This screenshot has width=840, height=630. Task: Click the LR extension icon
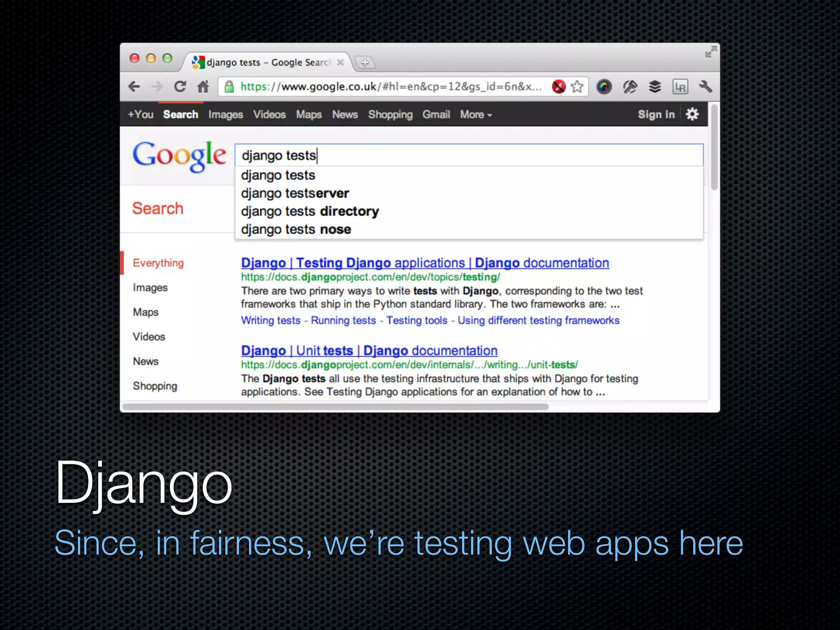(680, 87)
